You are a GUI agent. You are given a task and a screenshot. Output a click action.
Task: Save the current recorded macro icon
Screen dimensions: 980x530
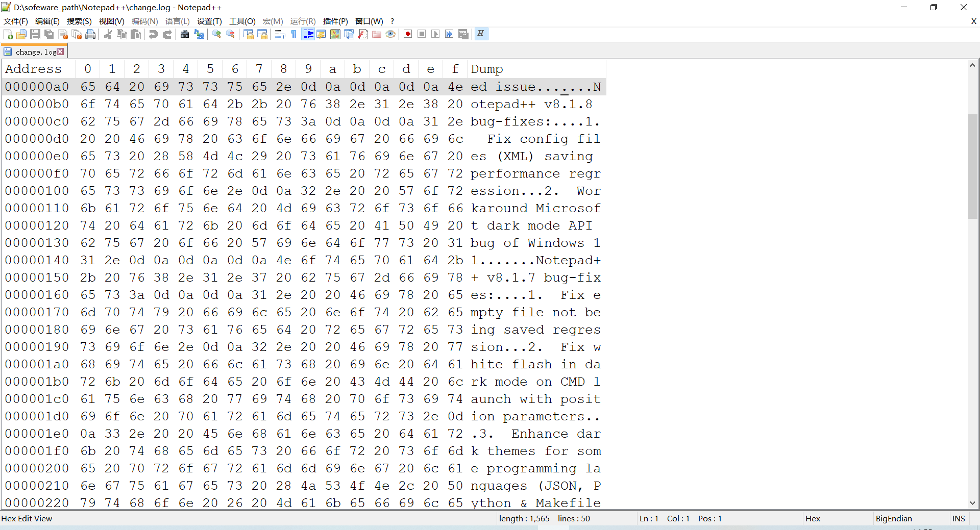463,34
